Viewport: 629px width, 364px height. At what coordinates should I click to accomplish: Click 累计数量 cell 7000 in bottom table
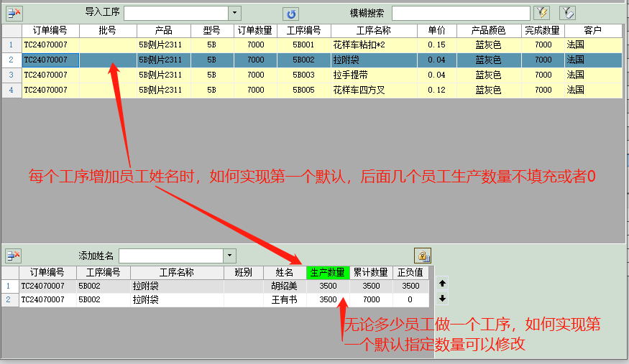[371, 299]
